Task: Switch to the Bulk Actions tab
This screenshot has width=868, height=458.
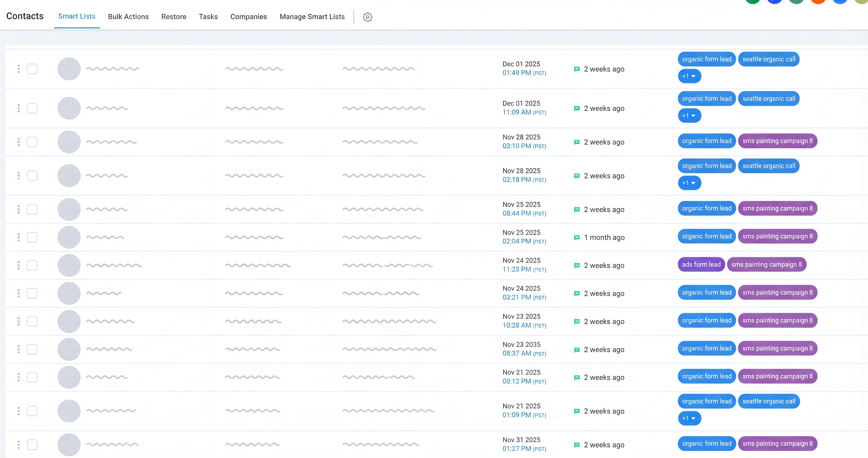Action: coord(128,16)
